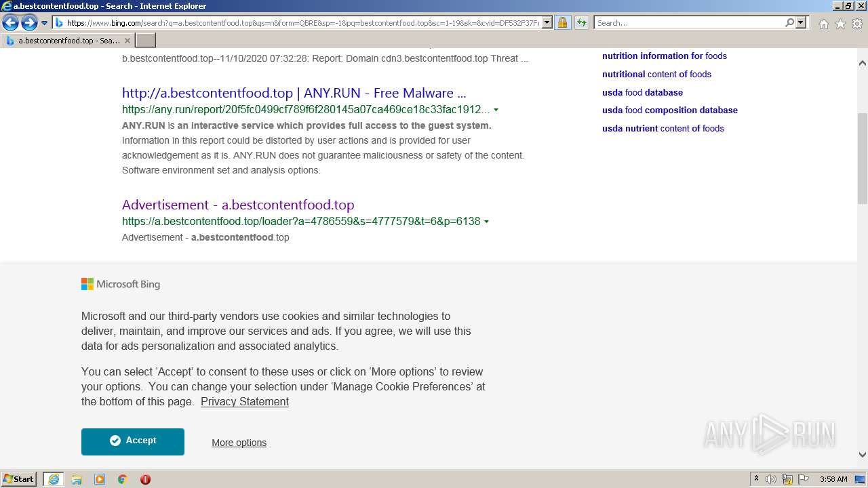Open the ANY.RUN Free Malware result title

[294, 93]
